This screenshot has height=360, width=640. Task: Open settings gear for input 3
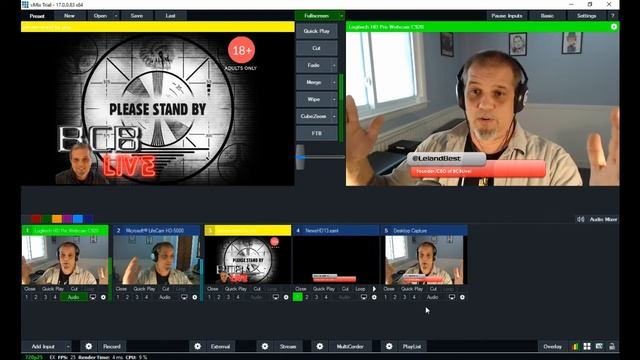tap(286, 297)
